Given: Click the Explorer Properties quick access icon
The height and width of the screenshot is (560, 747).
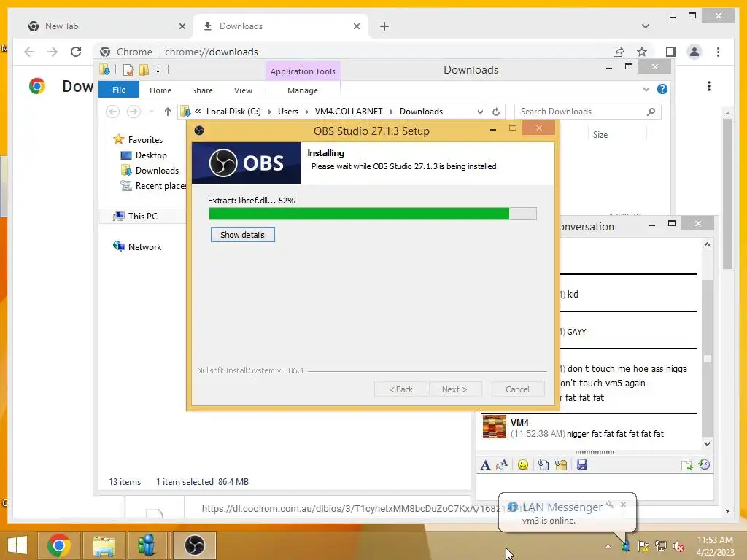Looking at the screenshot, I should (x=128, y=71).
